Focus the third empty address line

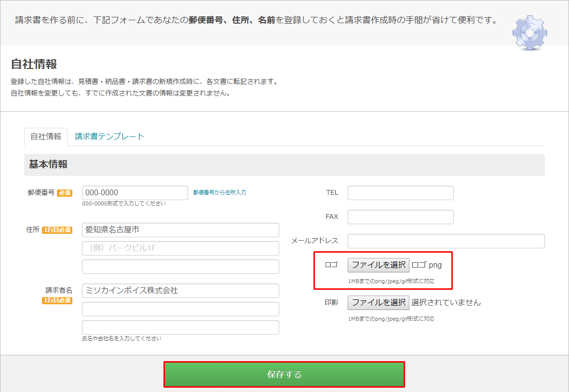pos(180,267)
